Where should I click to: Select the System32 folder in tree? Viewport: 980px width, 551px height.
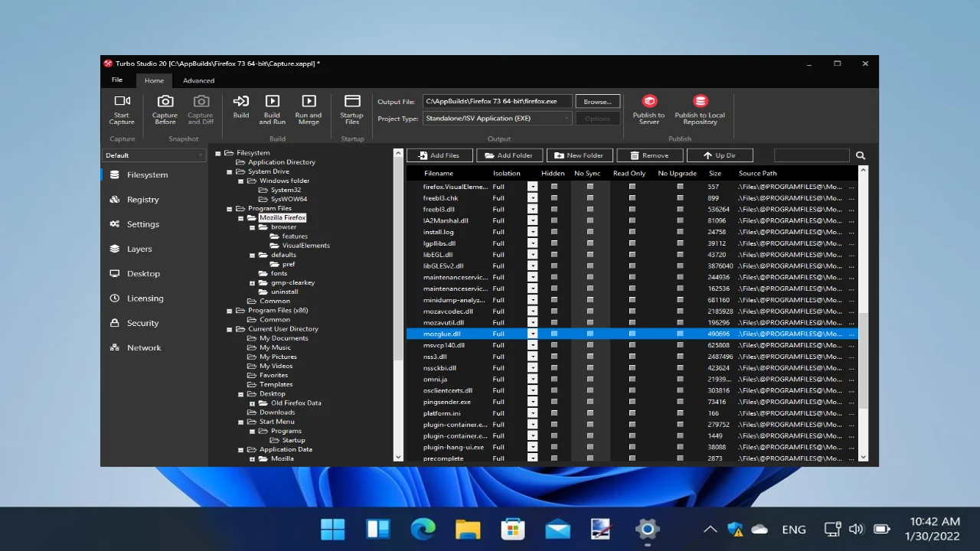(x=286, y=190)
